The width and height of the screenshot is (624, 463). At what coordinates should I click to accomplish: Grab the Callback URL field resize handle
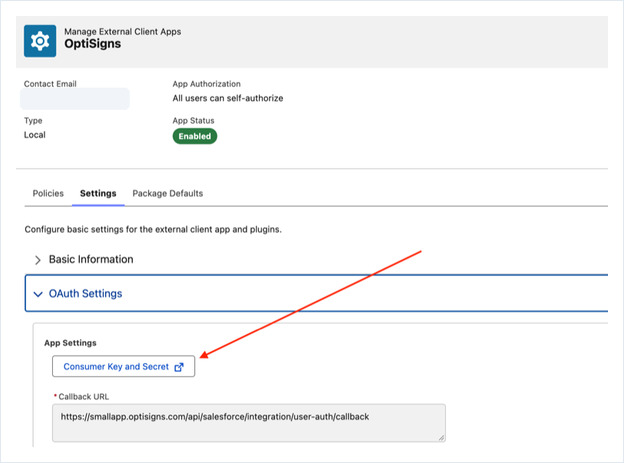click(441, 438)
